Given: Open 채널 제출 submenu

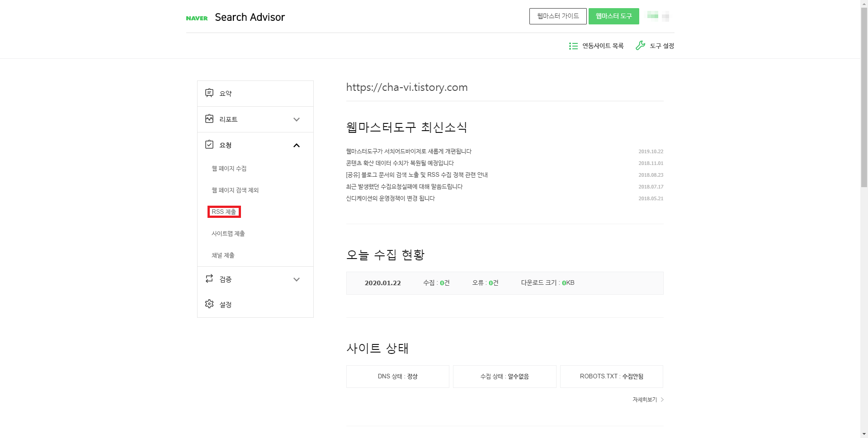Looking at the screenshot, I should [223, 255].
